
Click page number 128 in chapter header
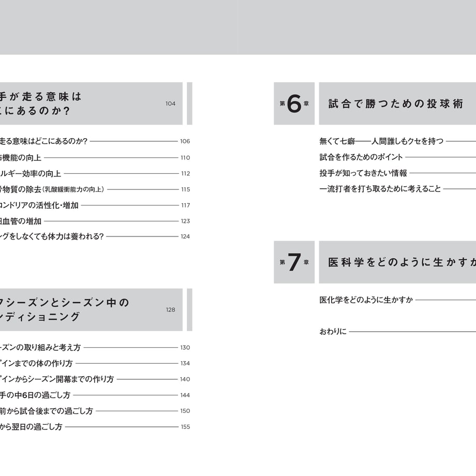point(170,309)
